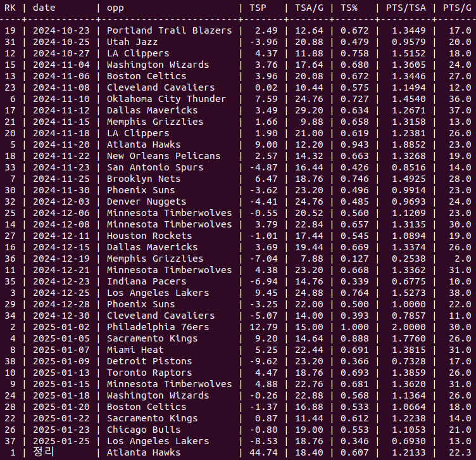Screen dimensions: 476x460
Task: Click date 2025-01-18
Action: tap(61, 395)
